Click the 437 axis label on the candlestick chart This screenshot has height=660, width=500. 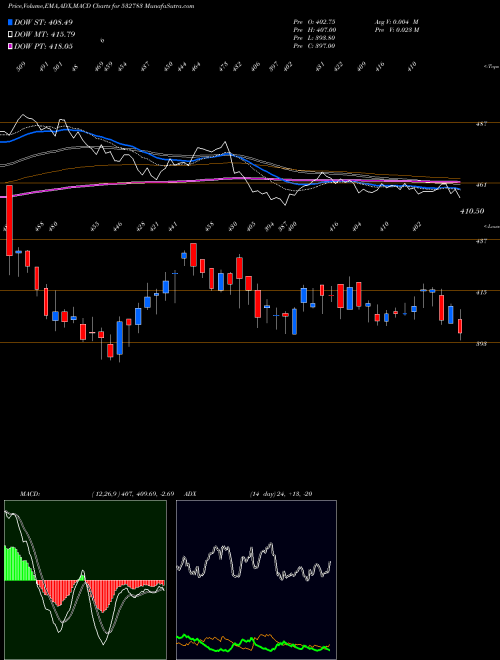481,241
